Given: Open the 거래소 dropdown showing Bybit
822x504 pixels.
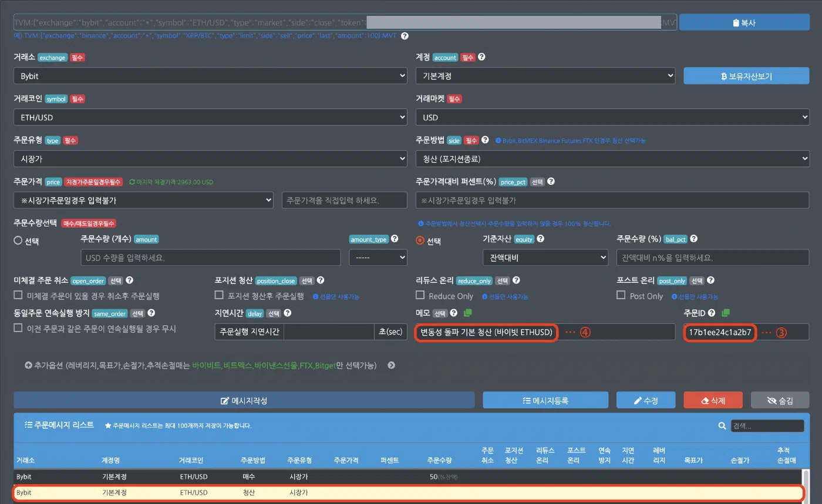Looking at the screenshot, I should (x=210, y=76).
